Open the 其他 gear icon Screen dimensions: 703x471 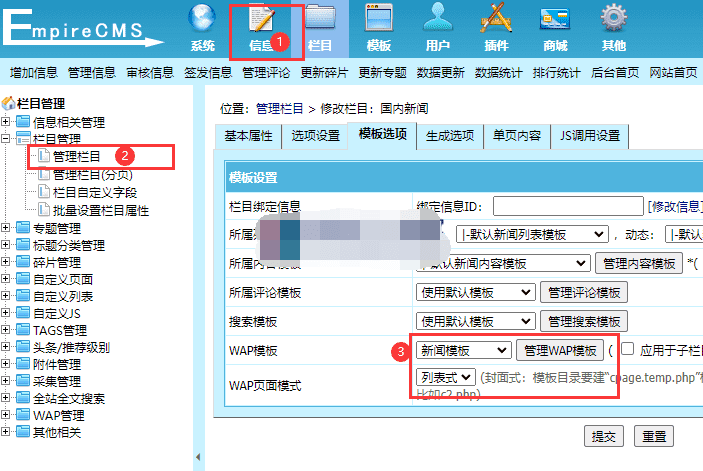(x=614, y=18)
